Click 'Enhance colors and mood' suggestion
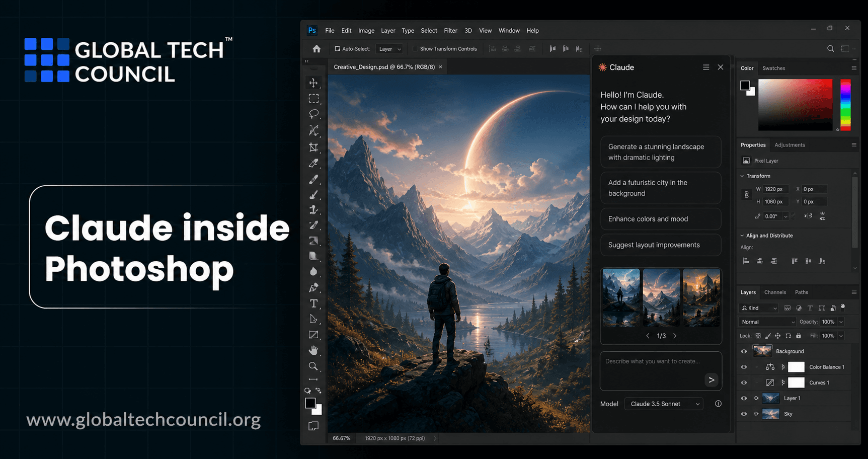Viewport: 868px width, 459px height. tap(661, 219)
